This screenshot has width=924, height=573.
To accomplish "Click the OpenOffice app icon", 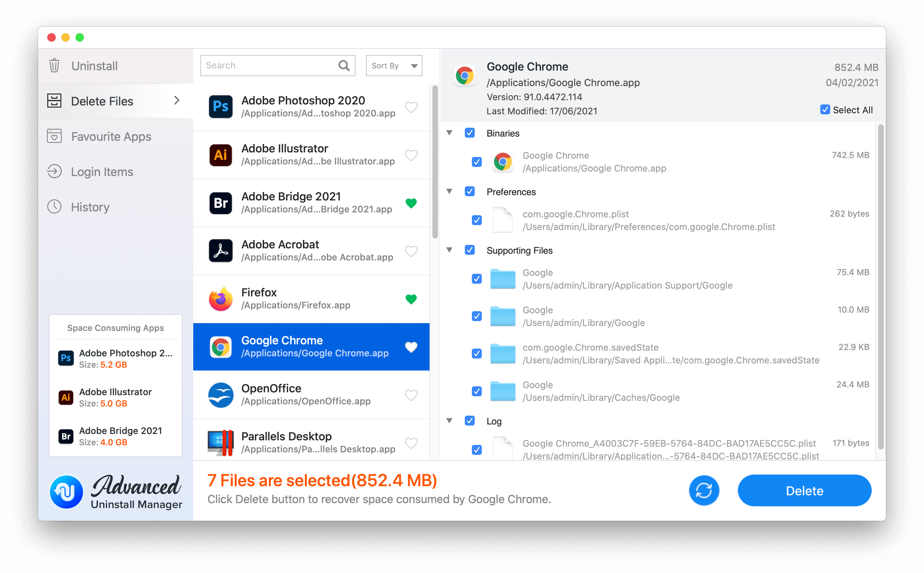I will 220,394.
